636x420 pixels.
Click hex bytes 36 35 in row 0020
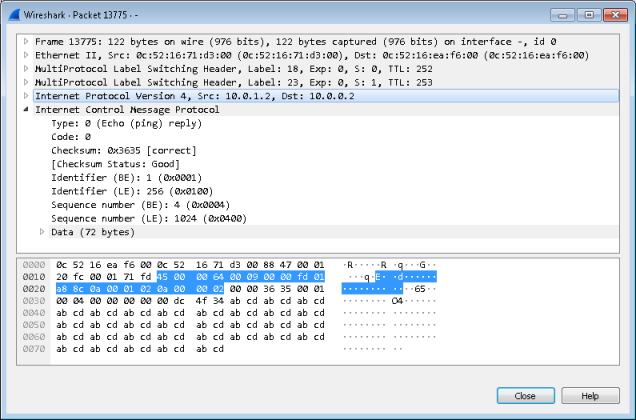pyautogui.click(x=277, y=289)
